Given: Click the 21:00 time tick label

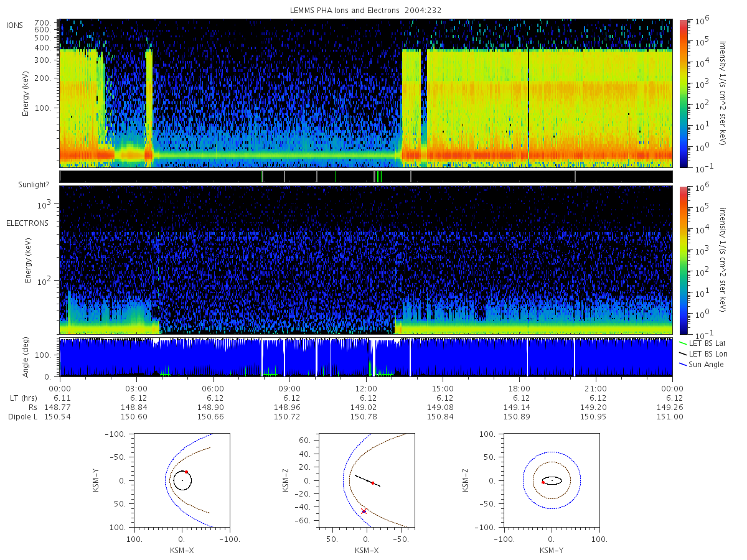Looking at the screenshot, I should click(x=596, y=388).
